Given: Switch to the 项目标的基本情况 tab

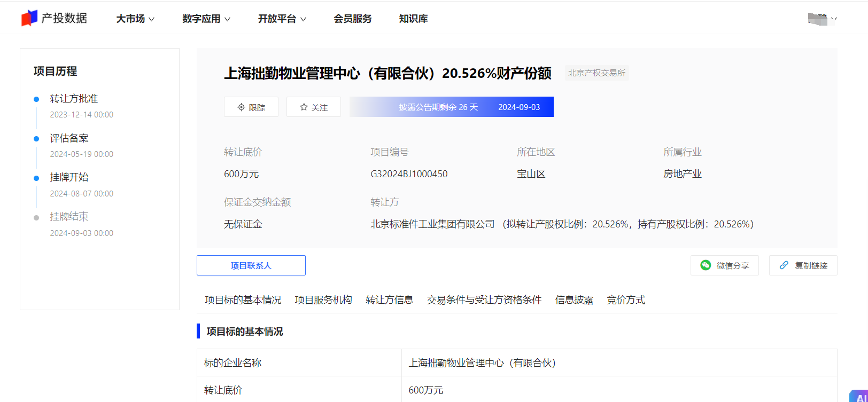Looking at the screenshot, I should tap(243, 300).
